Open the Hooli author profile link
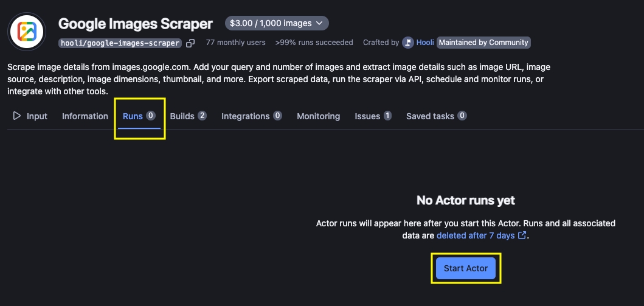The image size is (644, 306). (425, 43)
